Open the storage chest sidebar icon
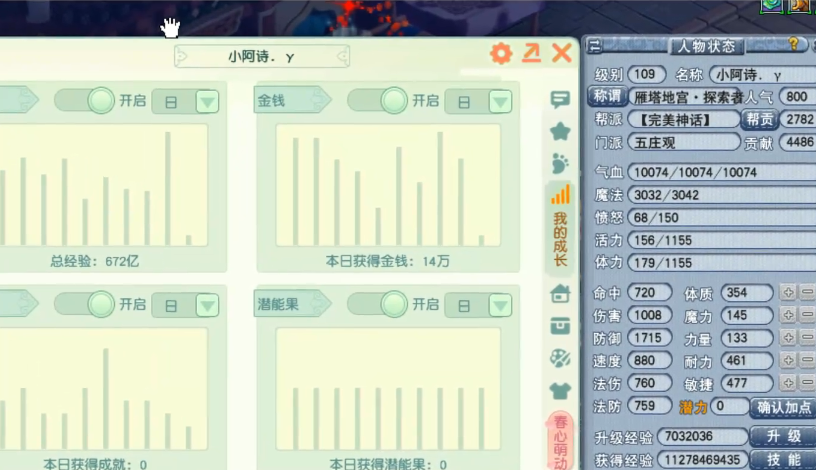This screenshot has width=816, height=470. (560, 325)
